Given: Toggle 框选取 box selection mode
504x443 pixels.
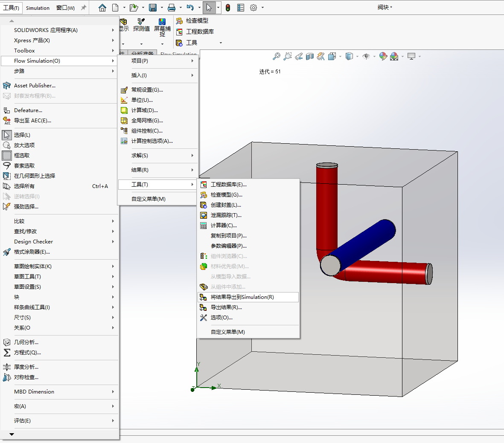Looking at the screenshot, I should pos(59,156).
